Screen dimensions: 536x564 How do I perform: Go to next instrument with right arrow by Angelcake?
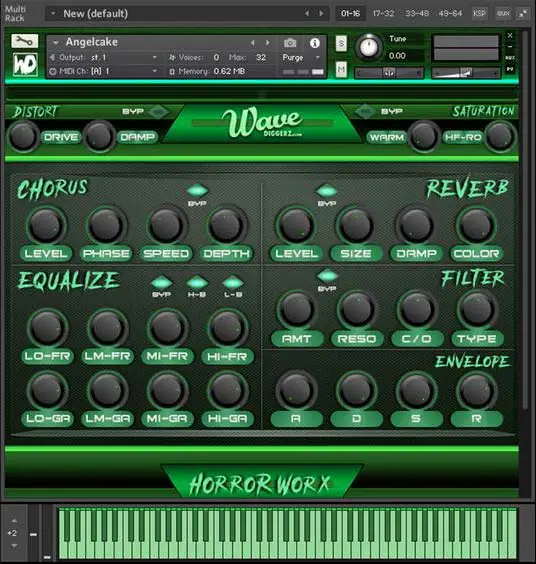pos(268,43)
